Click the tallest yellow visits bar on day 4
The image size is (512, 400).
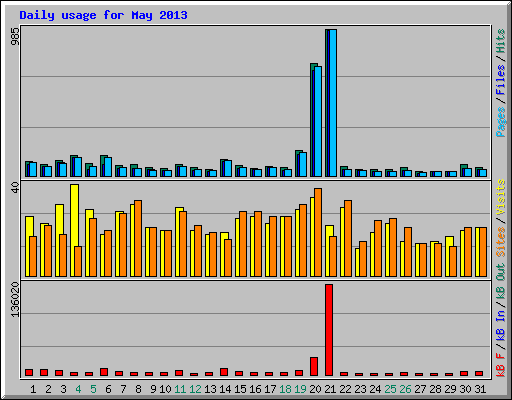(x=75, y=230)
